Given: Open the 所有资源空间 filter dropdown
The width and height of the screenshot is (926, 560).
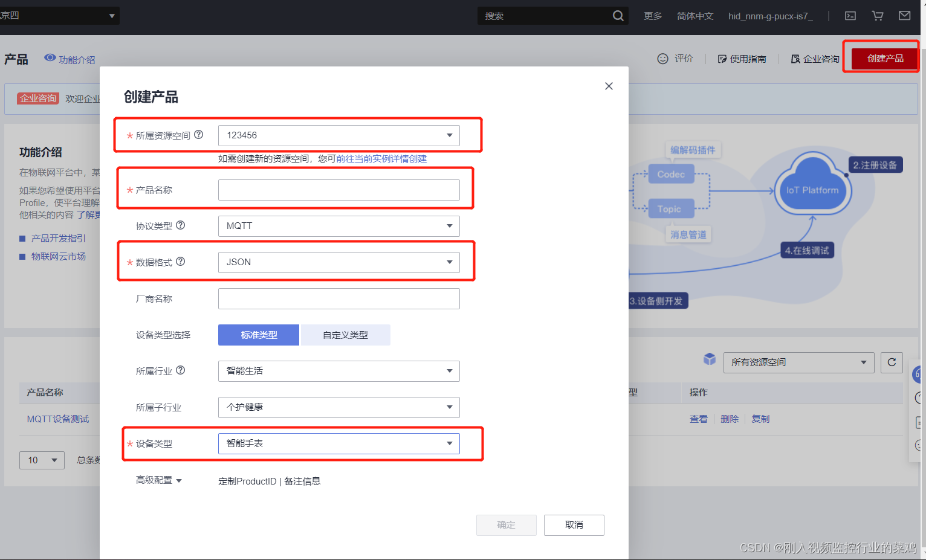Looking at the screenshot, I should (x=798, y=362).
